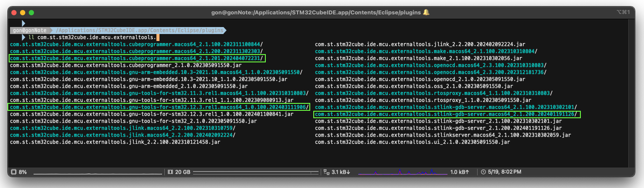The width and height of the screenshot is (644, 188).
Task: Select jlink.macos64_2.2.200.202402092224 directory entry
Action: [x=122, y=135]
